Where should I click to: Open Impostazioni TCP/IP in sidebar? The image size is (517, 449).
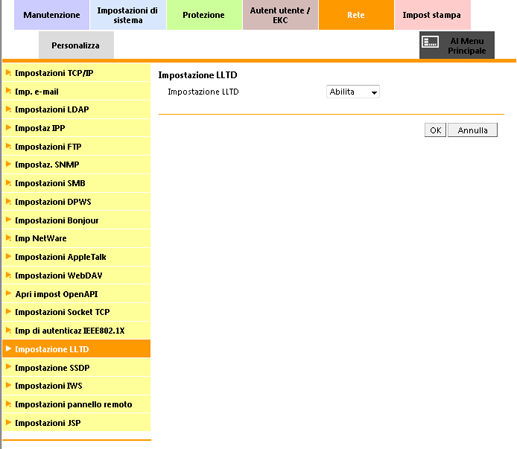[76, 73]
